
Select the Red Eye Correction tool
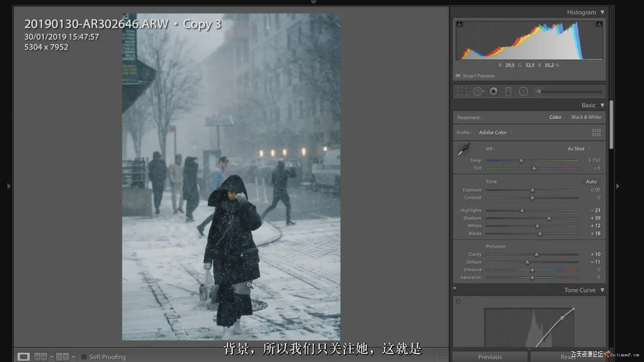coord(493,92)
